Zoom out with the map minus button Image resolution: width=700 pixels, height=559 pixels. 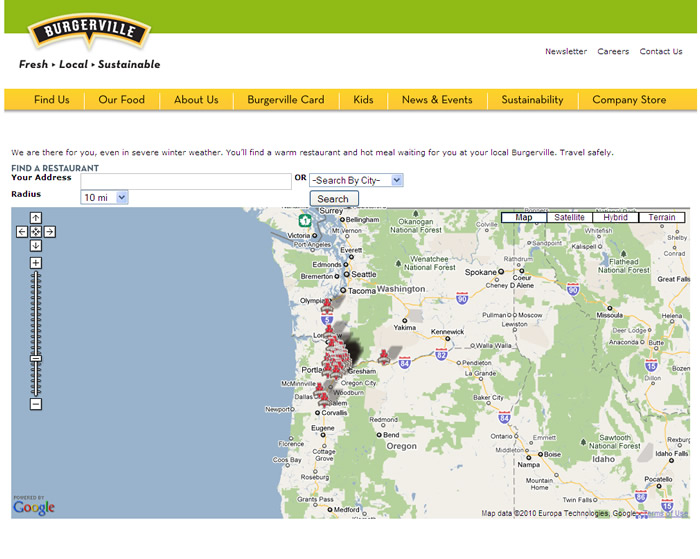[x=36, y=404]
